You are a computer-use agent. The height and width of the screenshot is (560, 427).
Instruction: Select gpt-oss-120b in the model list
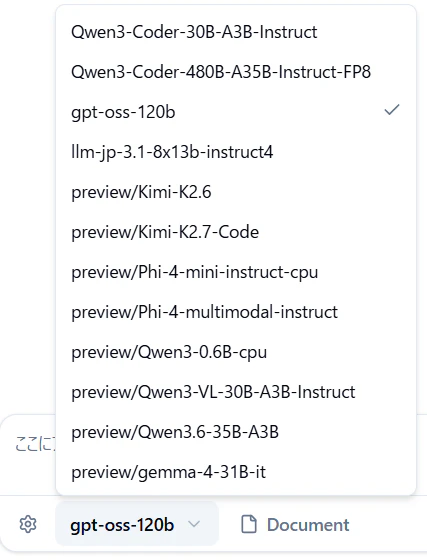[236, 112]
